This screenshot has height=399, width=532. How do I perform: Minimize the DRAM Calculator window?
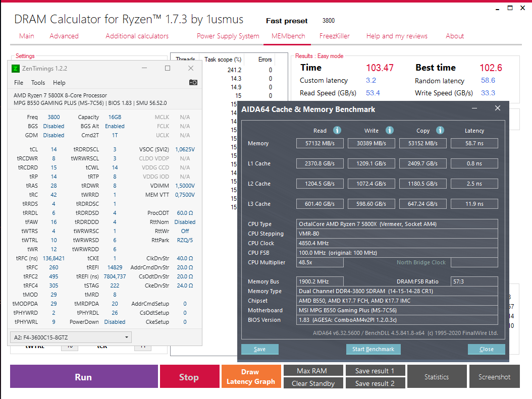(x=497, y=9)
